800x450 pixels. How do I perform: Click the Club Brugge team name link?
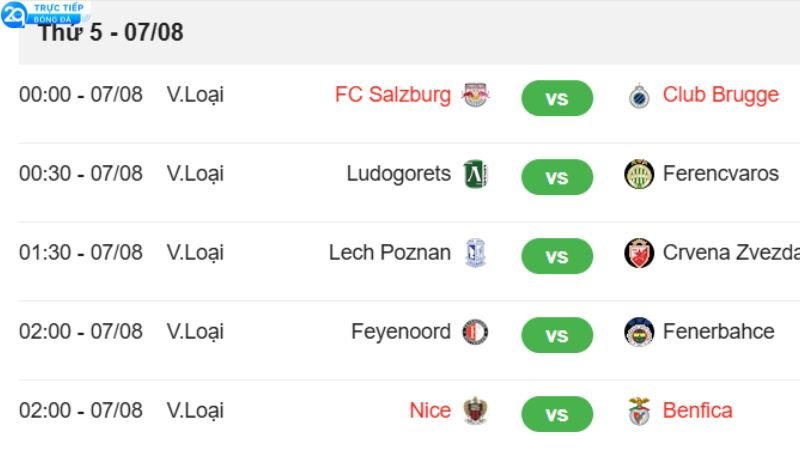point(721,95)
